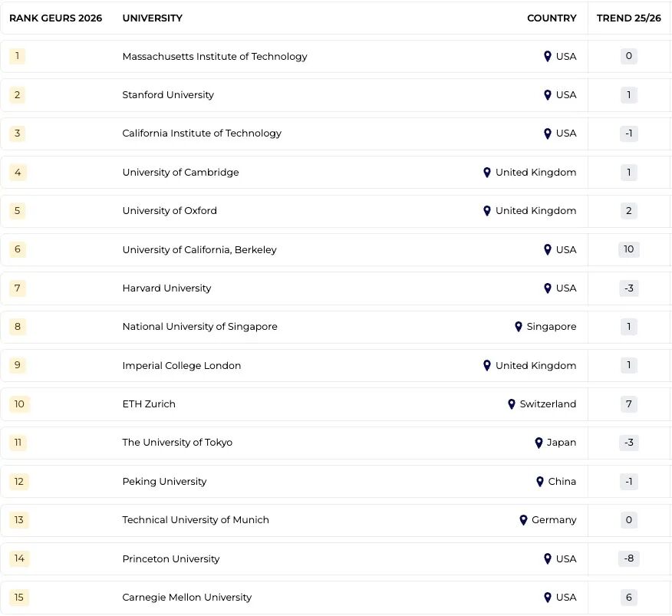Click the pin icon in Massachusetts Institute of Technology row
Screen dimensions: 672x616
[x=548, y=57]
